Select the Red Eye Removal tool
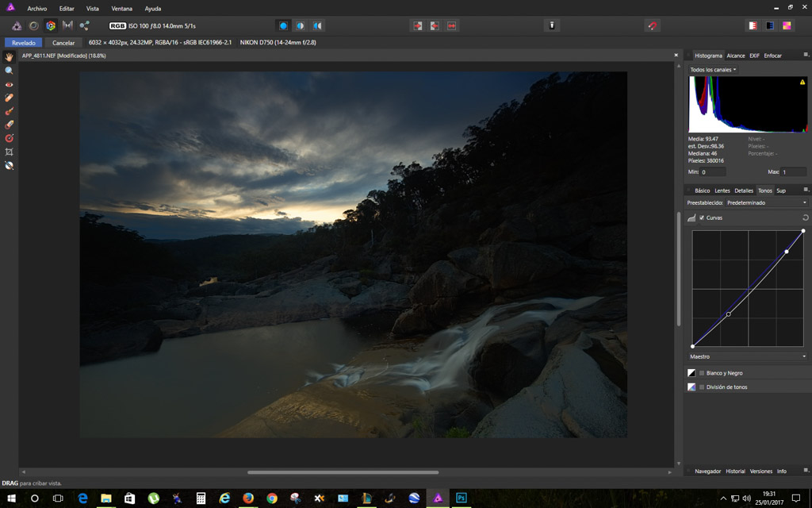The width and height of the screenshot is (812, 508). click(10, 84)
